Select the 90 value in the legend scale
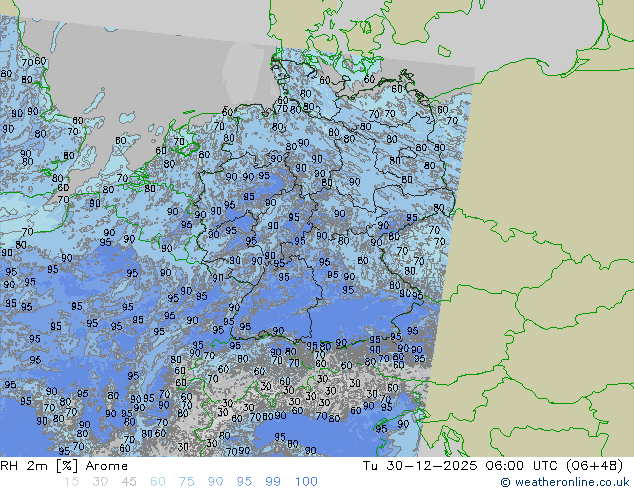 pos(215,482)
